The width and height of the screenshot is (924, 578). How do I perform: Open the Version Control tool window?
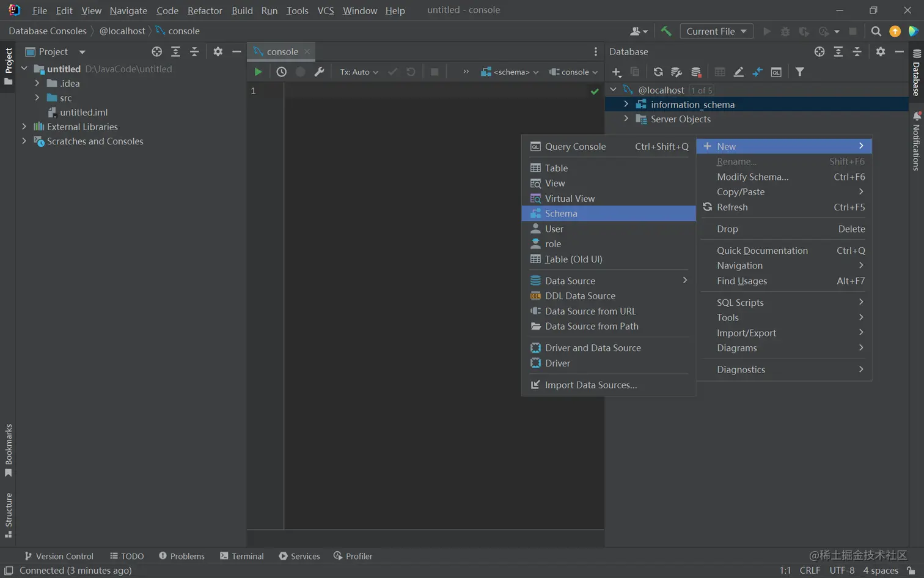59,556
